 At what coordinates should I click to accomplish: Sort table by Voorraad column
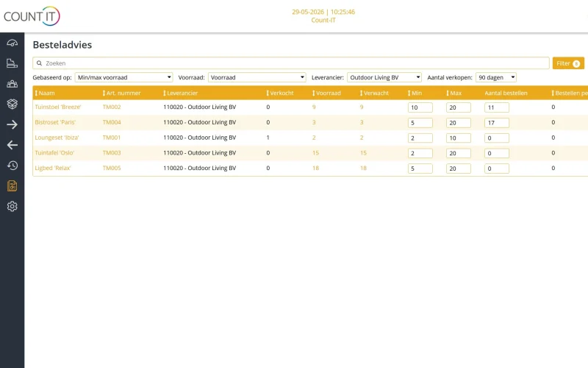pyautogui.click(x=326, y=93)
